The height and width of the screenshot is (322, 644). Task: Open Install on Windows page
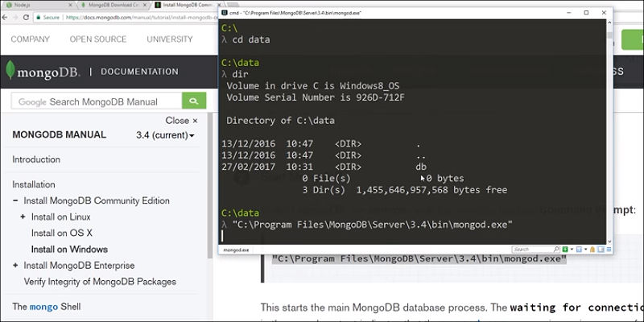pyautogui.click(x=69, y=250)
